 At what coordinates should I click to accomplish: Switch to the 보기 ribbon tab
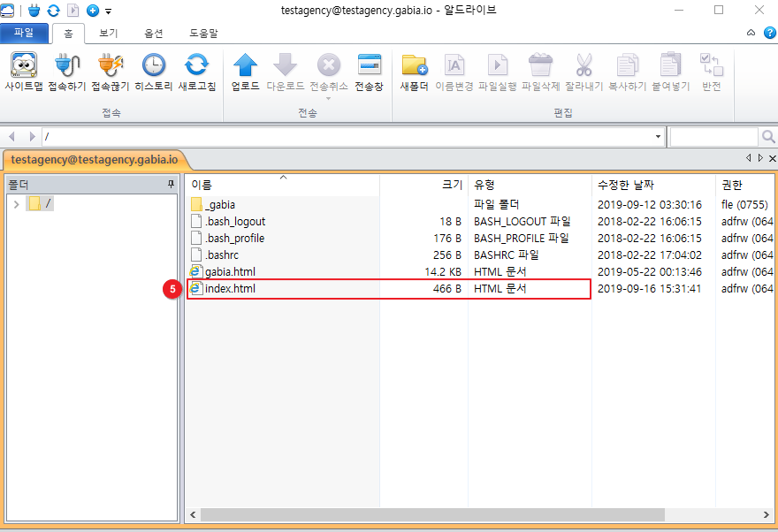[x=109, y=34]
